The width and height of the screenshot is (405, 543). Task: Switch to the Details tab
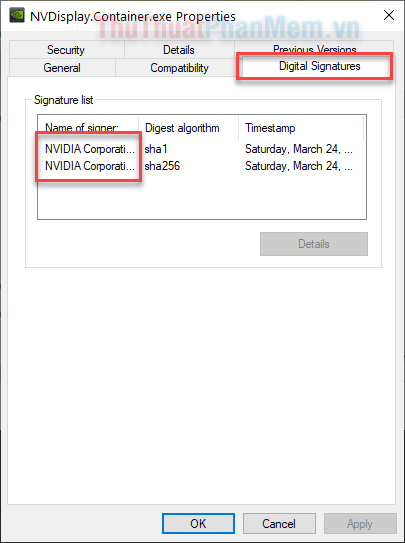pos(179,50)
